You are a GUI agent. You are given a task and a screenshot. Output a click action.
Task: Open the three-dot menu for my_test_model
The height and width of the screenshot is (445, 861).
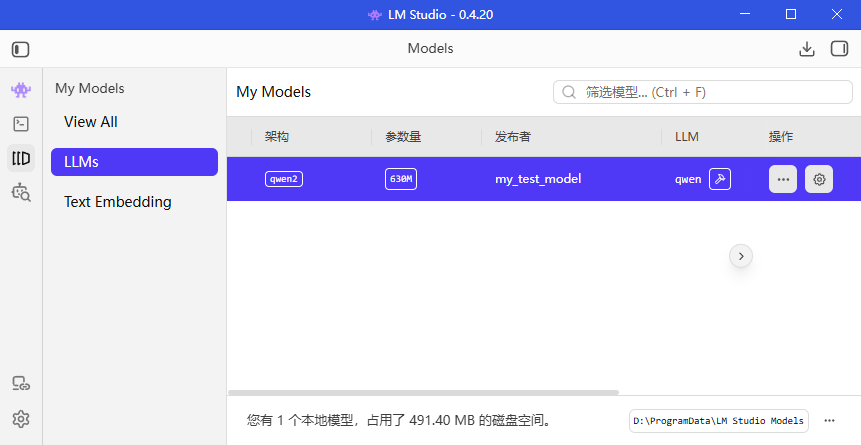pyautogui.click(x=783, y=179)
